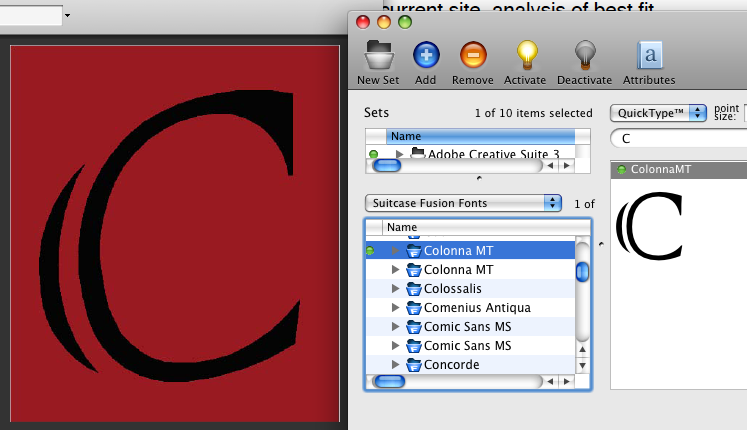Select the Colossalis font row
Screen dimensions: 747x430
pyautogui.click(x=470, y=289)
